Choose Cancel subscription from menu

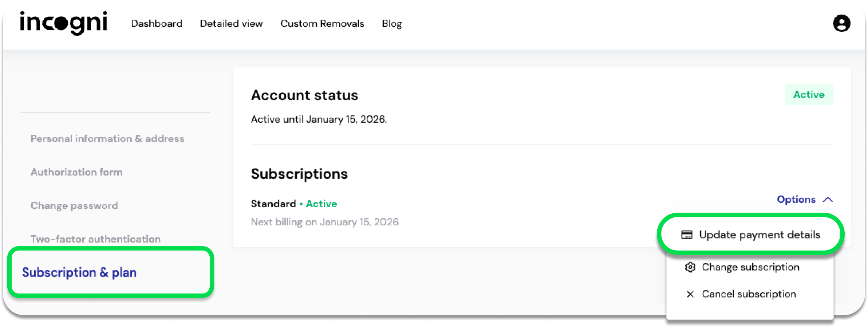coord(749,294)
